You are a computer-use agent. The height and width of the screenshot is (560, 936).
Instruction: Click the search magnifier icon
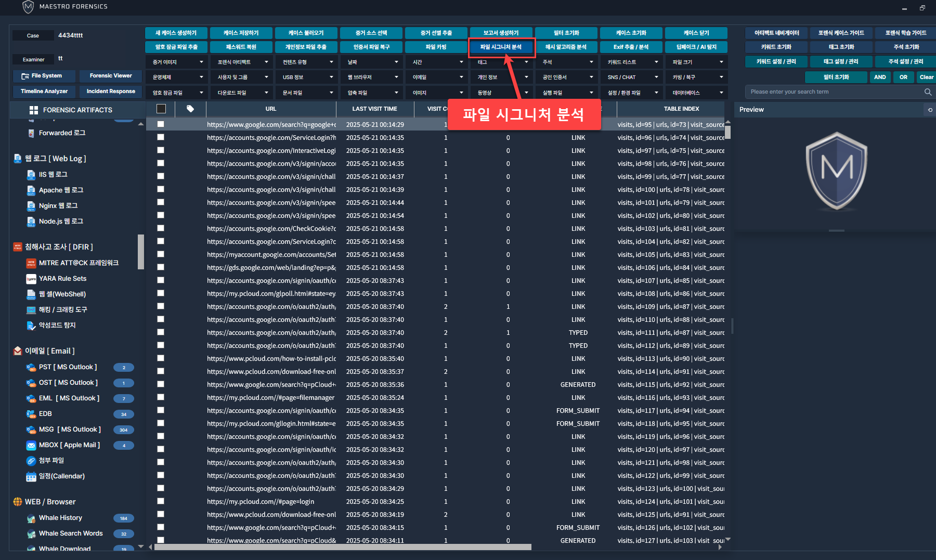tap(928, 92)
